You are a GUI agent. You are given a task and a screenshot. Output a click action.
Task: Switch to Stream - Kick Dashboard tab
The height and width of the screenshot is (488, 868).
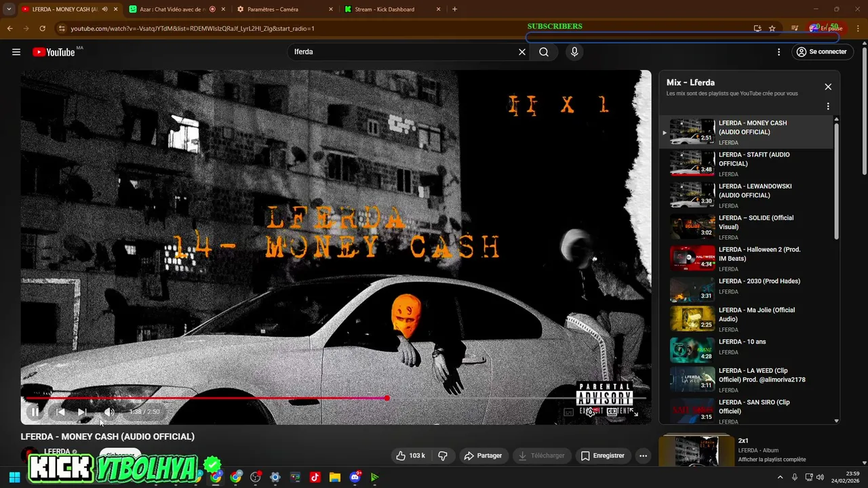[392, 9]
